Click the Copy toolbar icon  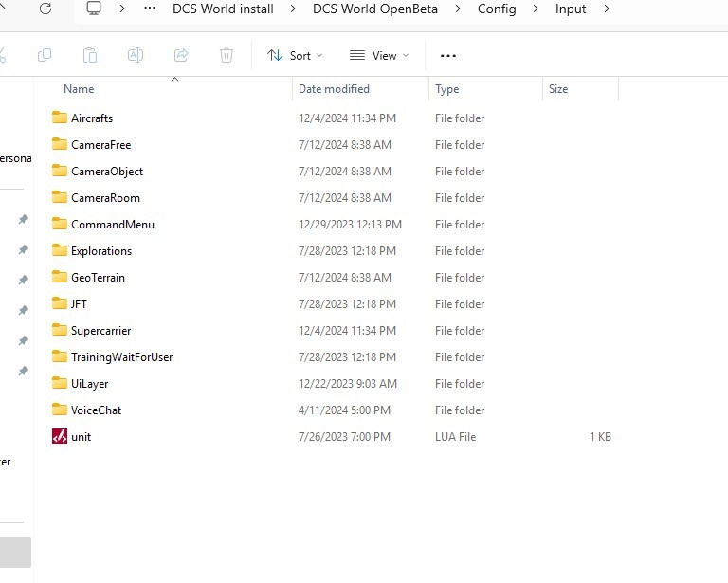click(45, 55)
